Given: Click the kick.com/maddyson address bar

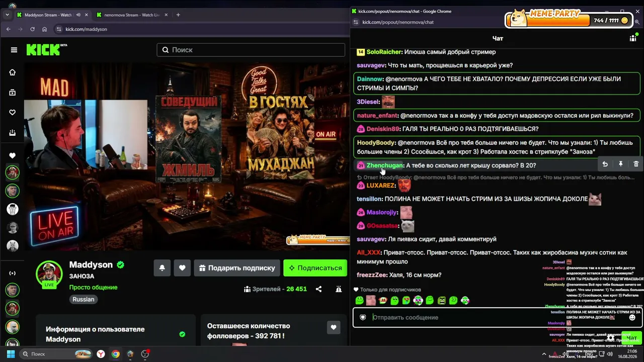Looking at the screenshot, I should tap(201, 29).
